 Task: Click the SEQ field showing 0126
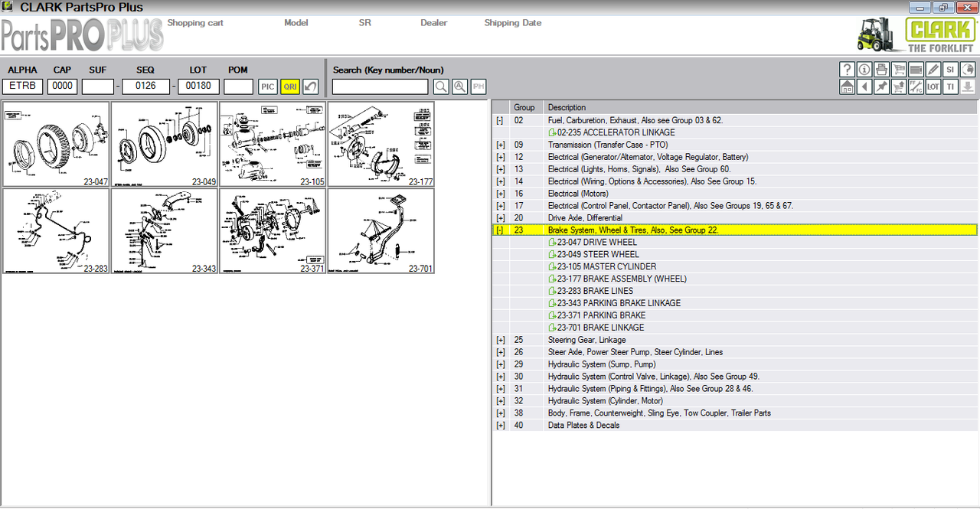pyautogui.click(x=145, y=86)
